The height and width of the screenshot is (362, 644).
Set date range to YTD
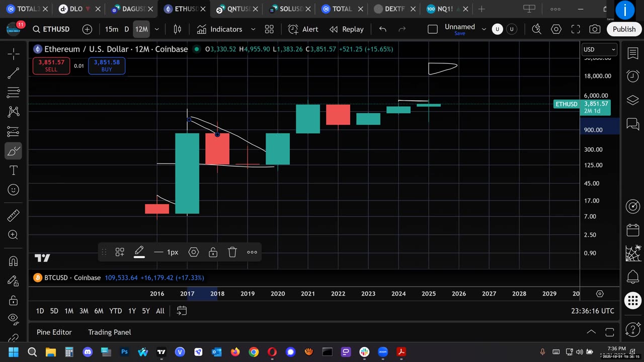pyautogui.click(x=116, y=311)
